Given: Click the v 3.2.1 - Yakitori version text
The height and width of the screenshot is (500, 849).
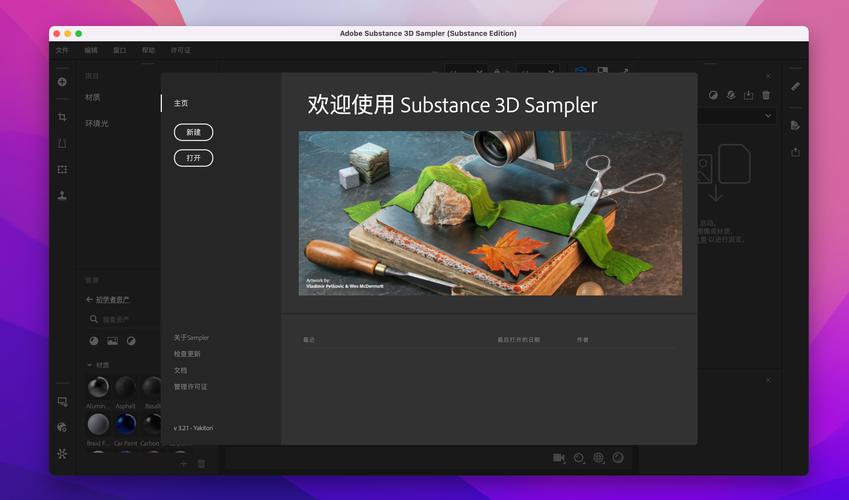Looking at the screenshot, I should tap(193, 428).
